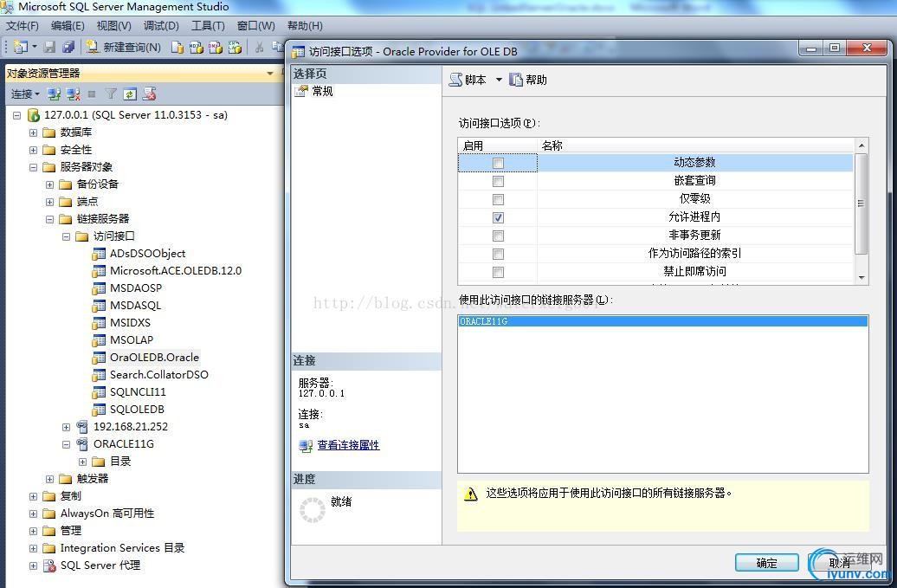Open the 视图(V) menu
Viewport: 897px width, 588px height.
[113, 26]
